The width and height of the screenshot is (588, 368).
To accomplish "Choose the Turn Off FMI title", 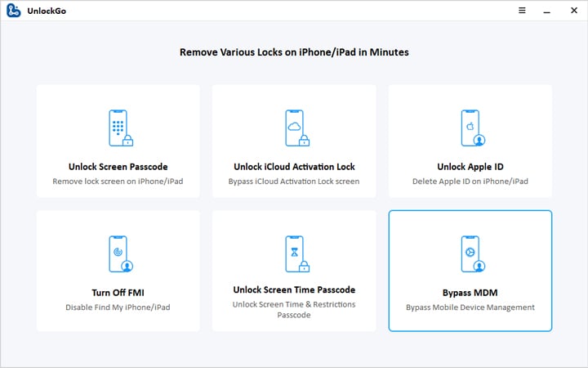I will tap(118, 293).
